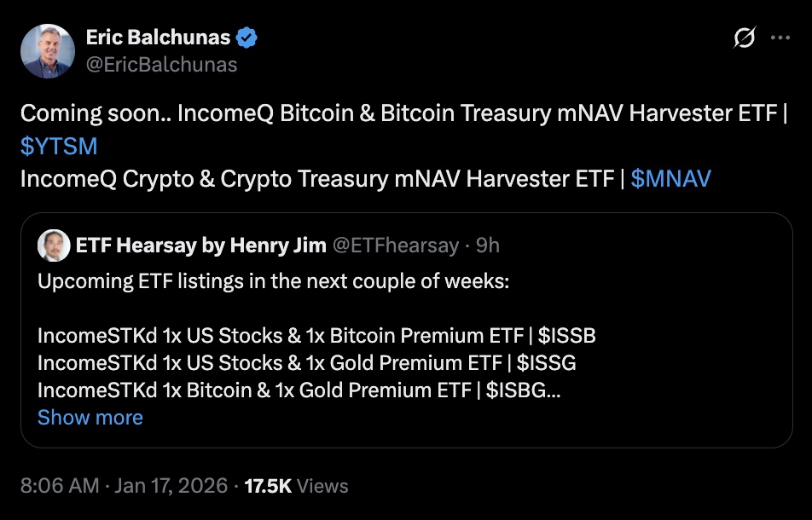The image size is (812, 520).
Task: Open Eric Balchunas profile photo
Action: click(x=46, y=51)
